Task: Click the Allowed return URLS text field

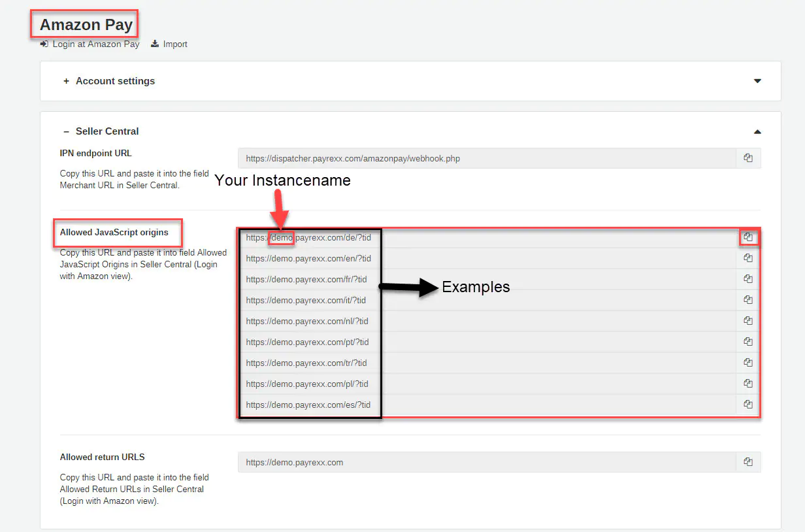Action: (487, 462)
